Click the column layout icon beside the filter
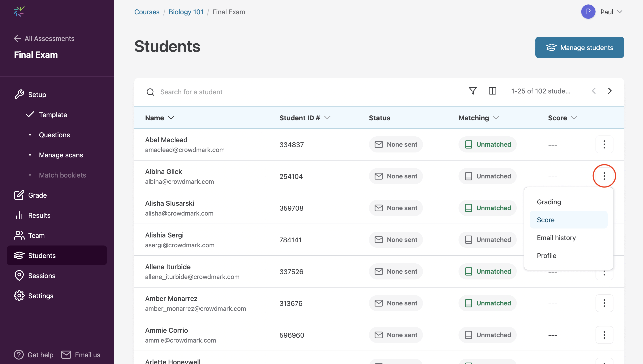The image size is (643, 364). coord(492,91)
